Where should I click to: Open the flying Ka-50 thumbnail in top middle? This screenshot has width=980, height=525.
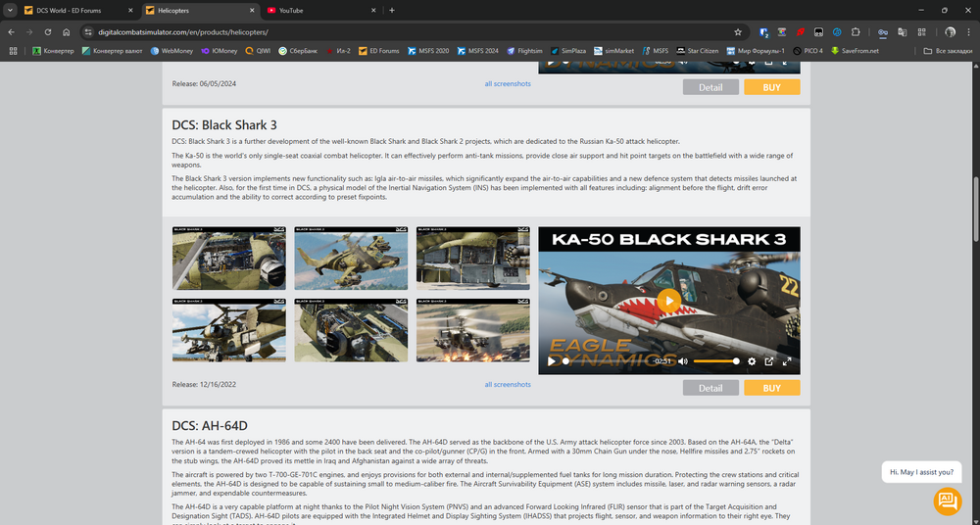point(351,259)
